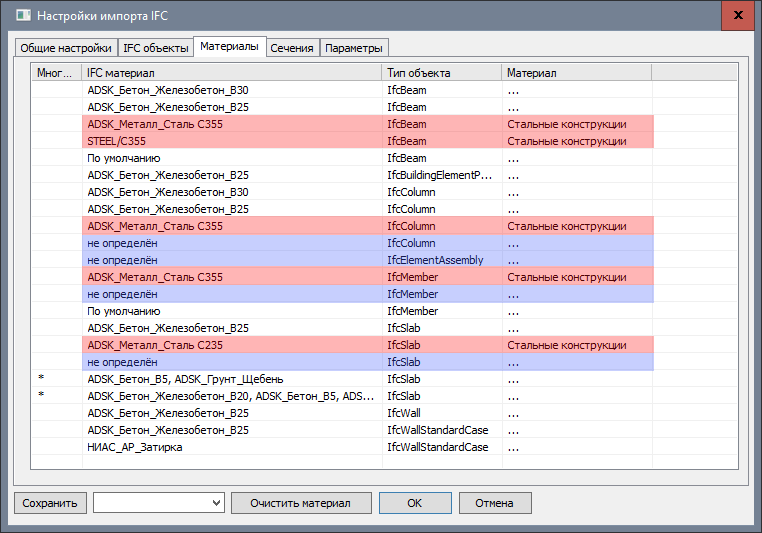Close the IFC import settings dialog
The height and width of the screenshot is (533, 762).
click(735, 16)
